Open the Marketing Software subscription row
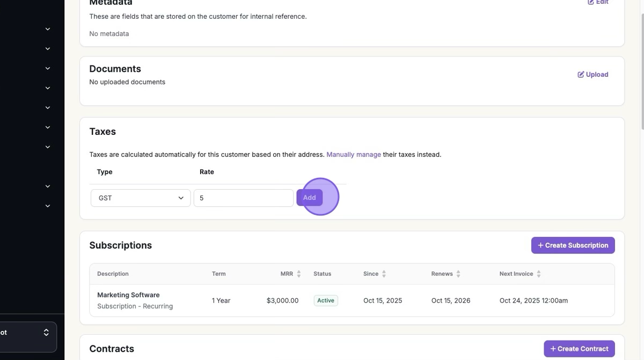Image resolution: width=644 pixels, height=360 pixels. pyautogui.click(x=128, y=295)
